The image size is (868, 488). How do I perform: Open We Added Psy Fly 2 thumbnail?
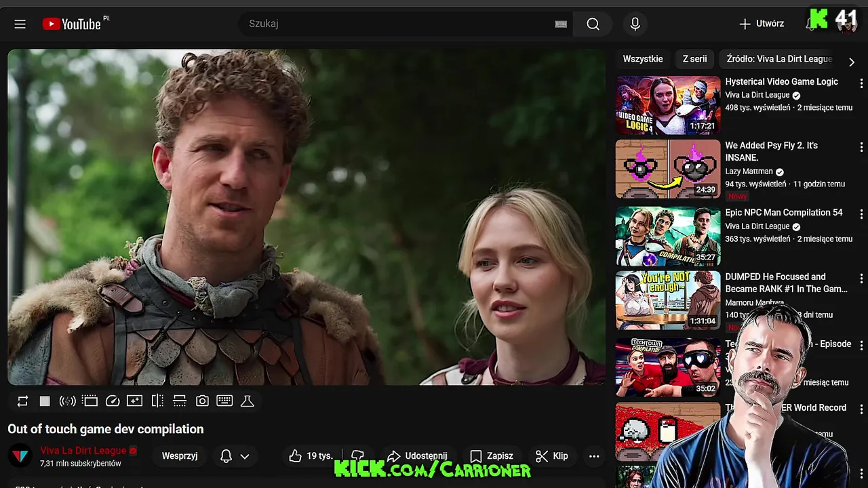668,169
